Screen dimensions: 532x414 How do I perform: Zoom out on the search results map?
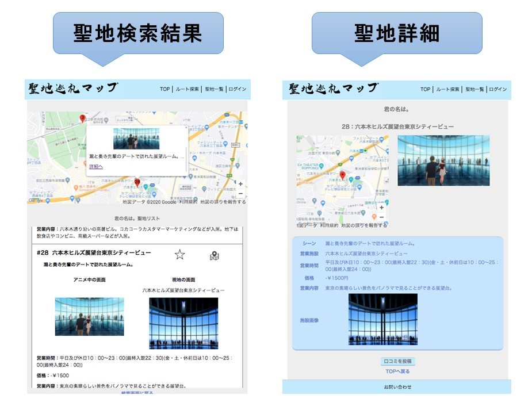point(240,194)
